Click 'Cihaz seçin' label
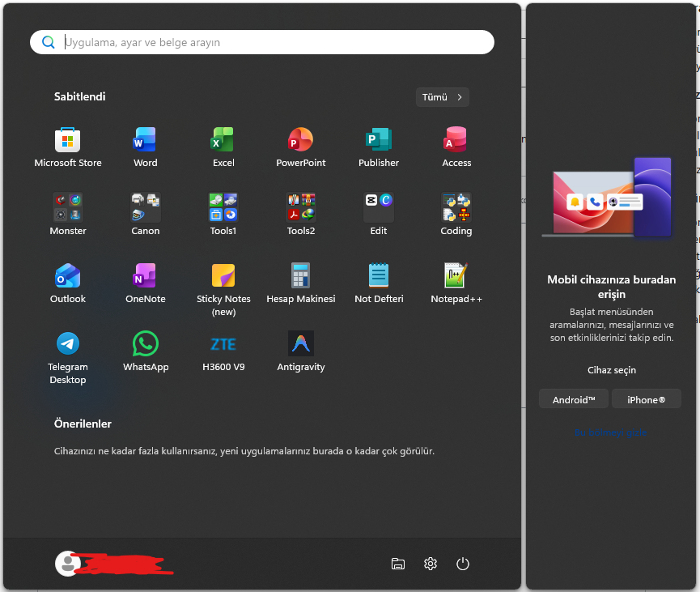The image size is (700, 592). point(612,370)
